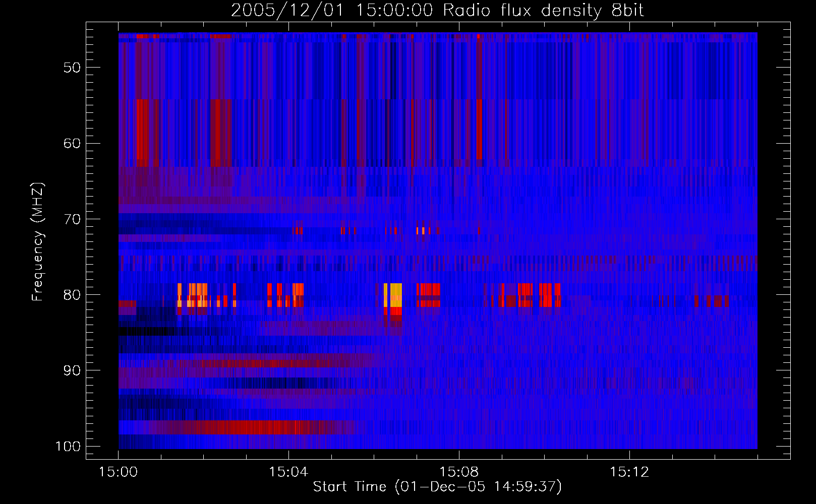The width and height of the screenshot is (816, 504).
Task: Click the plot title "2005/12/01 15:00:00 Radio flux density 8bit"
Action: [x=437, y=10]
